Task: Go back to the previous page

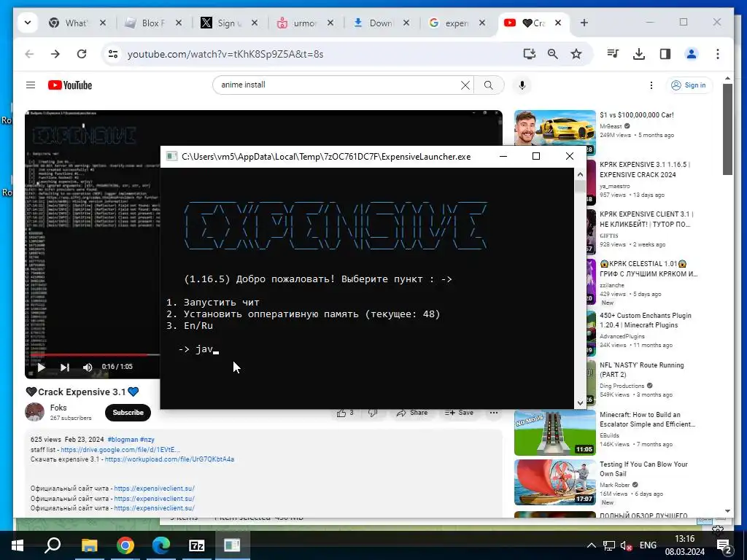Action: pos(29,54)
